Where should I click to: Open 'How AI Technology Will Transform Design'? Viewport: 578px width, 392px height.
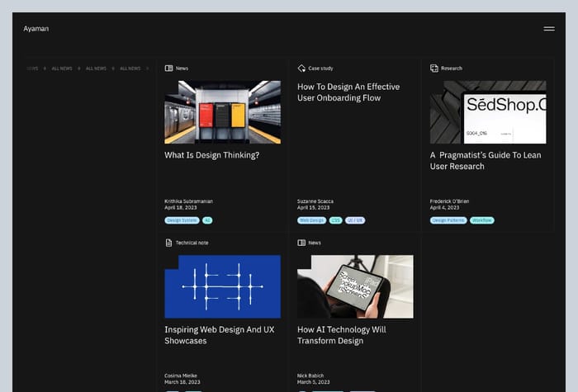342,335
